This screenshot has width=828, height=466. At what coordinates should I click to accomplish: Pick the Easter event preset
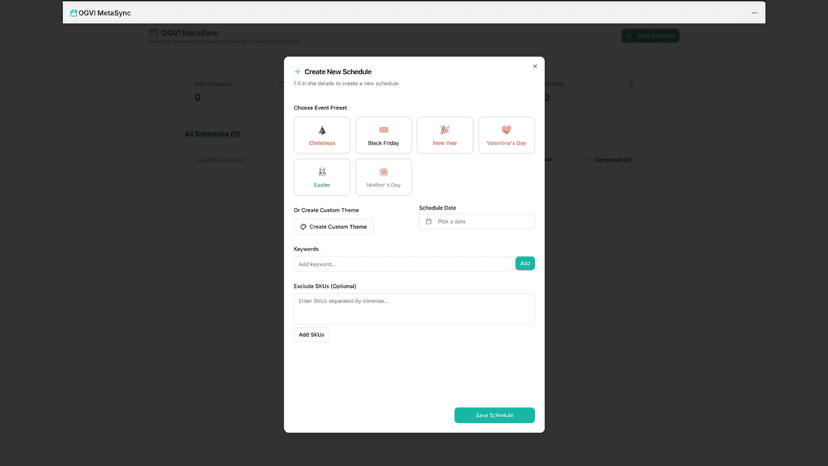point(322,178)
